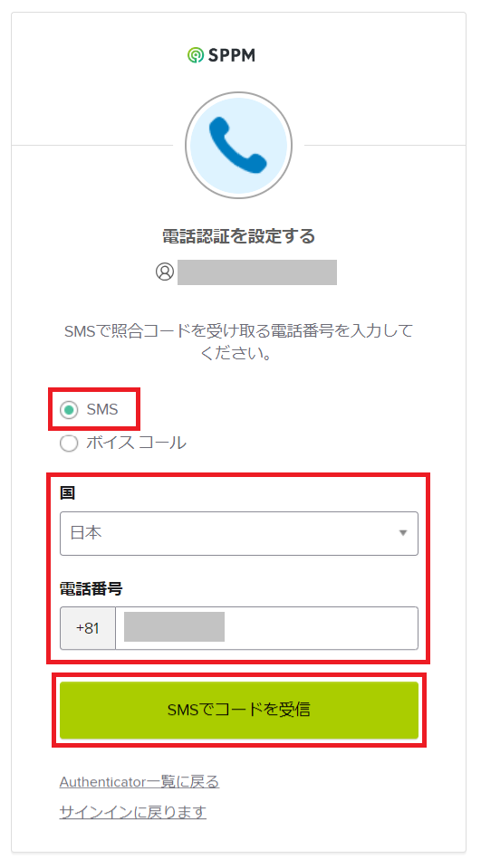Click the サインインに戻ります link
The width and height of the screenshot is (481, 868).
(x=133, y=812)
